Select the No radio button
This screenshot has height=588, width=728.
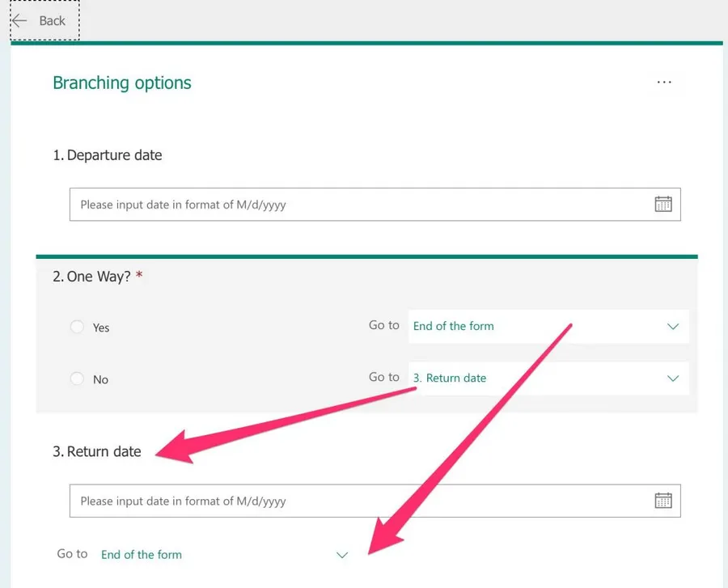pyautogui.click(x=78, y=379)
